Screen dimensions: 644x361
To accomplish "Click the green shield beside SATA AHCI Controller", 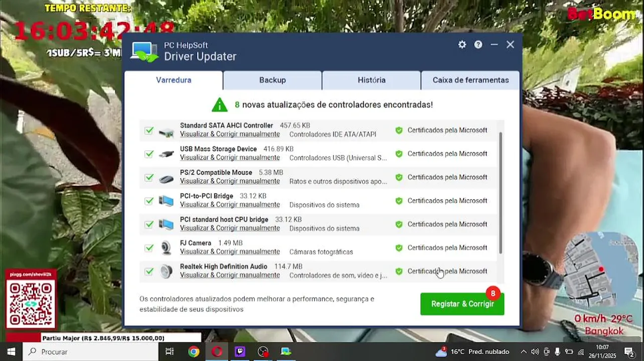I will coord(399,130).
